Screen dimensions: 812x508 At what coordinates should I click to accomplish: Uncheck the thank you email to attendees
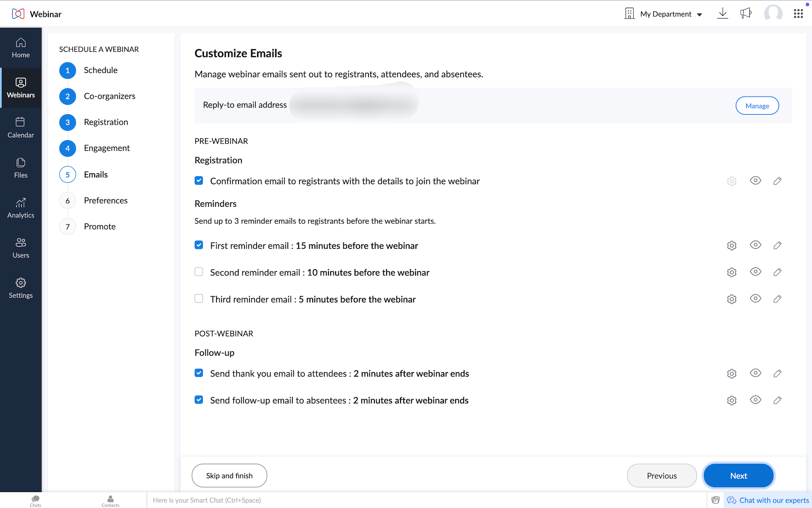click(198, 373)
